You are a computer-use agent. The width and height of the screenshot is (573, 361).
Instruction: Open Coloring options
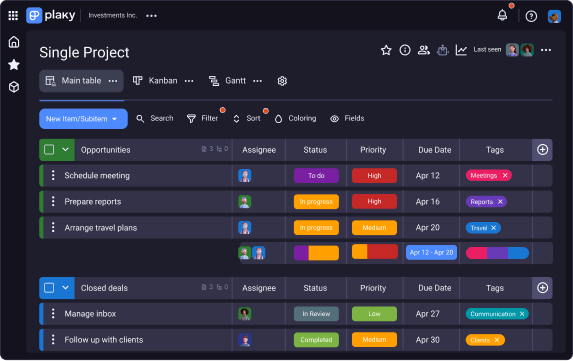[295, 118]
